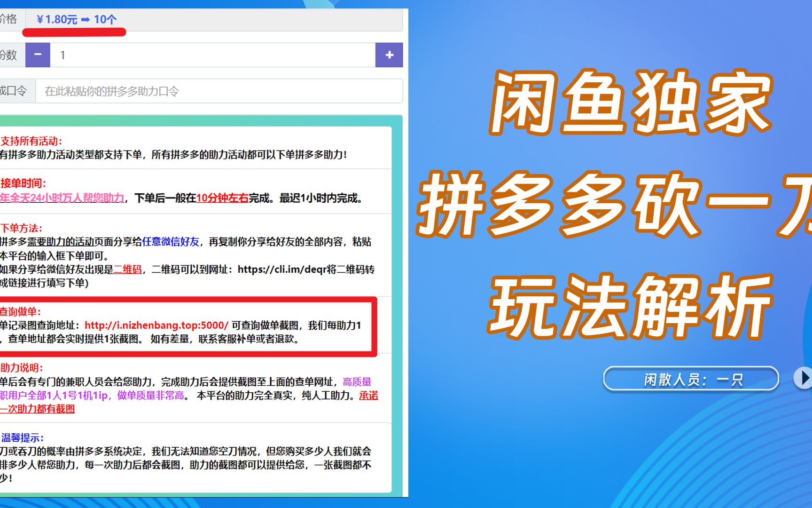Click the 任意微信好友 blue text
812x508 pixels.
pos(171,242)
